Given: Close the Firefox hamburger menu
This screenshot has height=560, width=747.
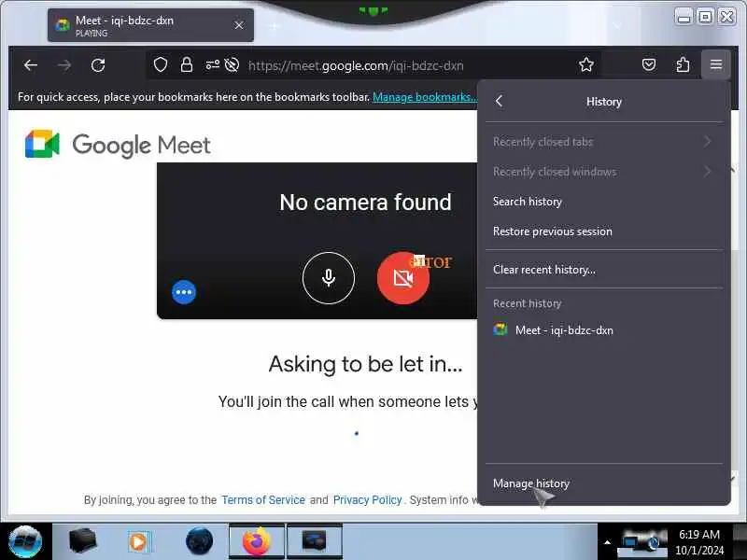Looking at the screenshot, I should 715,64.
